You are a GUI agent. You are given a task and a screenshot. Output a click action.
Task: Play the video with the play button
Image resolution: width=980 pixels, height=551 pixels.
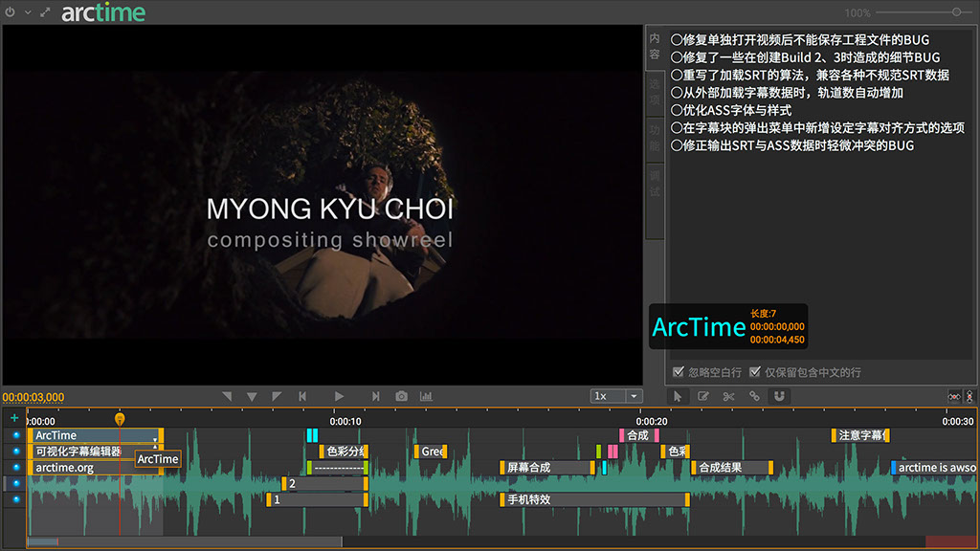tap(339, 396)
